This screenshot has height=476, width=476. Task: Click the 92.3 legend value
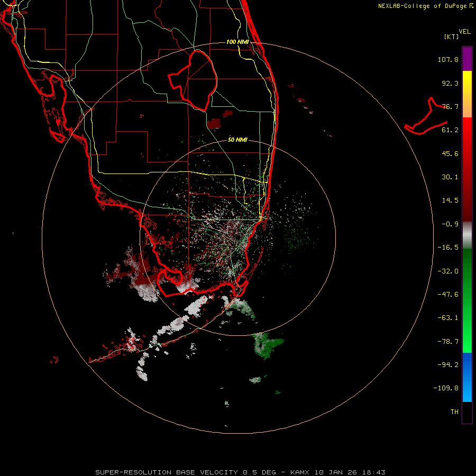pyautogui.click(x=450, y=83)
